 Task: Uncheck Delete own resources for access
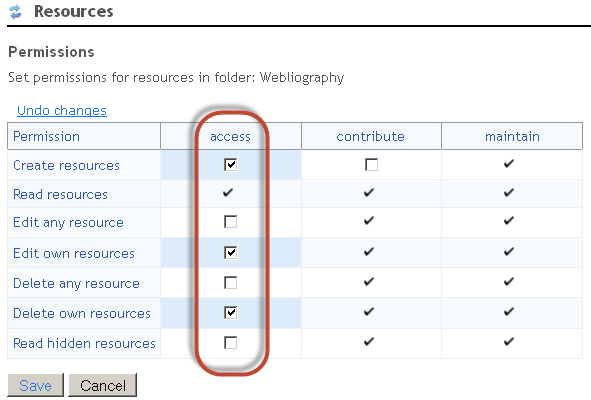click(230, 313)
